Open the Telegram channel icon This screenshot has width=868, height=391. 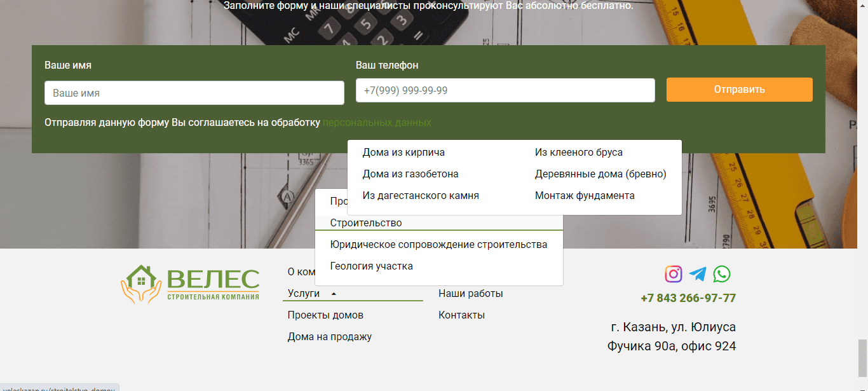coord(698,274)
